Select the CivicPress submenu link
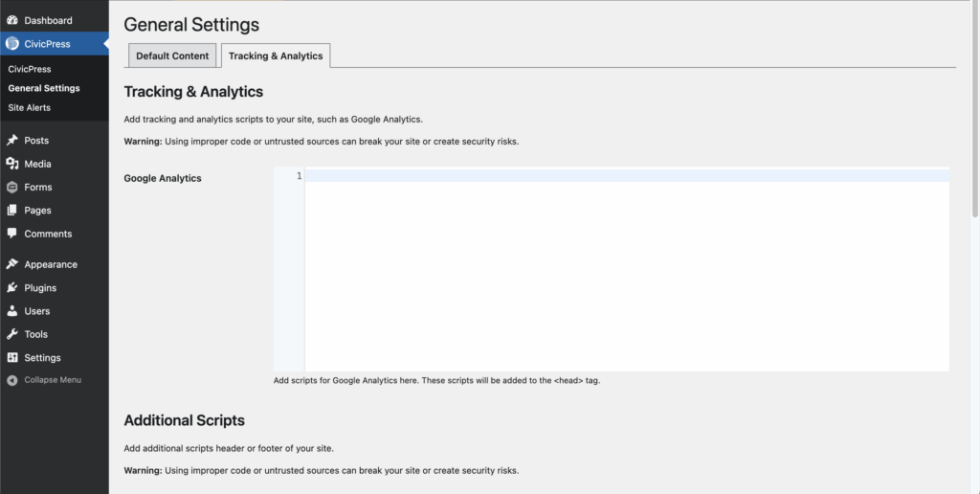 click(x=30, y=69)
